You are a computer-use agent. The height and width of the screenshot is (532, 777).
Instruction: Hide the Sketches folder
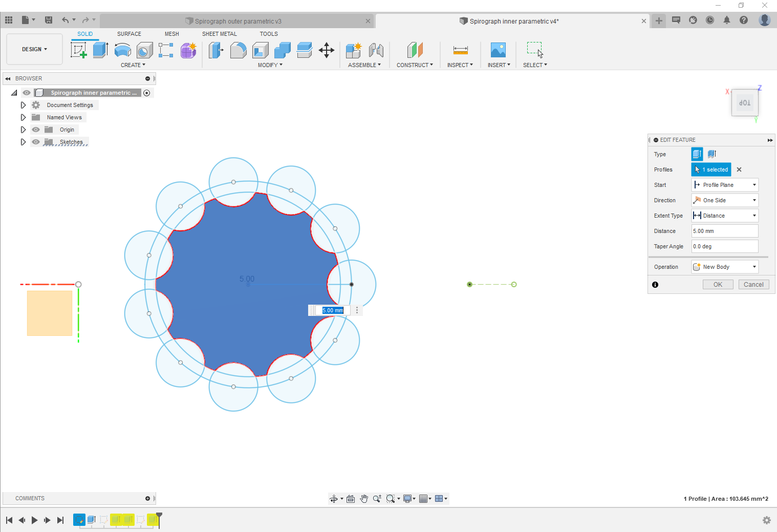pyautogui.click(x=36, y=142)
